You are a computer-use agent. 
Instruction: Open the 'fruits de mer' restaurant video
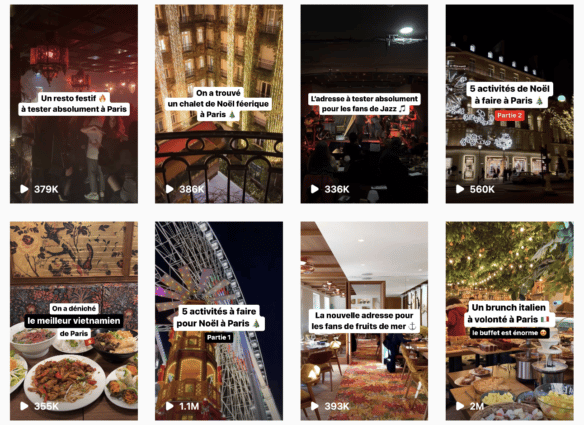364,321
